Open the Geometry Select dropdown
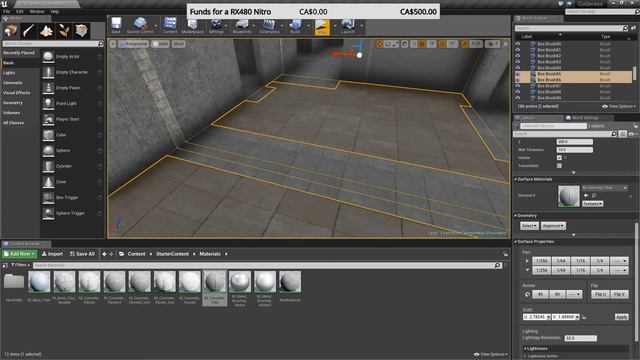 click(x=529, y=226)
